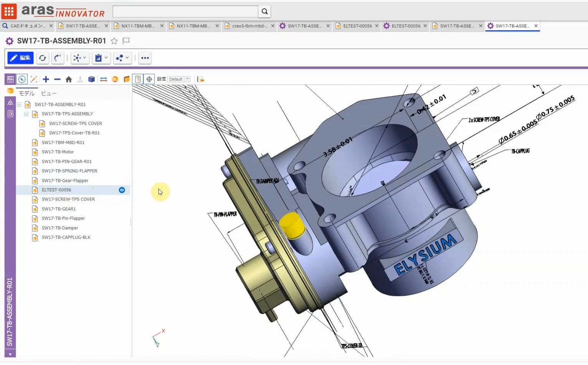Image resolution: width=588 pixels, height=365 pixels.
Task: Open the clipboard reports dropdown
Action: click(x=101, y=58)
